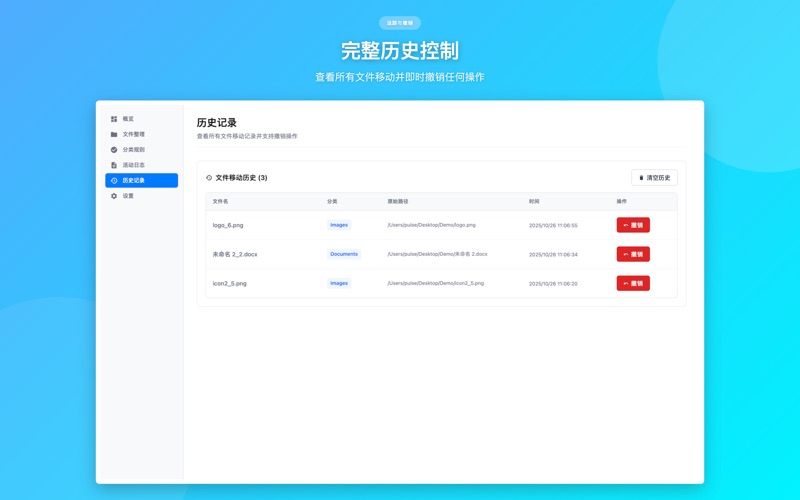Undo the logo_6.png file move
The height and width of the screenshot is (500, 800).
(x=633, y=225)
